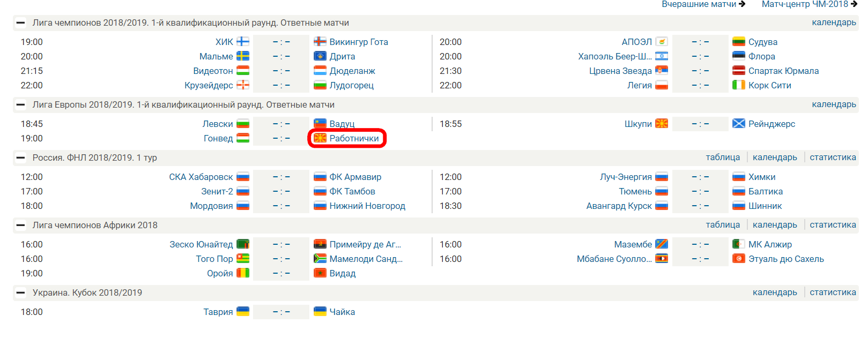Click the Irish flag next to Корк Сити
868x338 pixels.
[739, 85]
